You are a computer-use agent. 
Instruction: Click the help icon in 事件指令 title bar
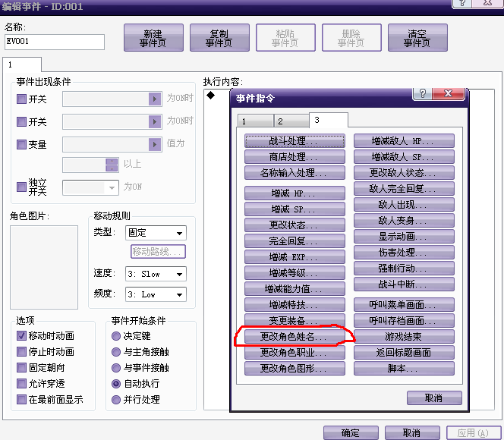(x=422, y=93)
